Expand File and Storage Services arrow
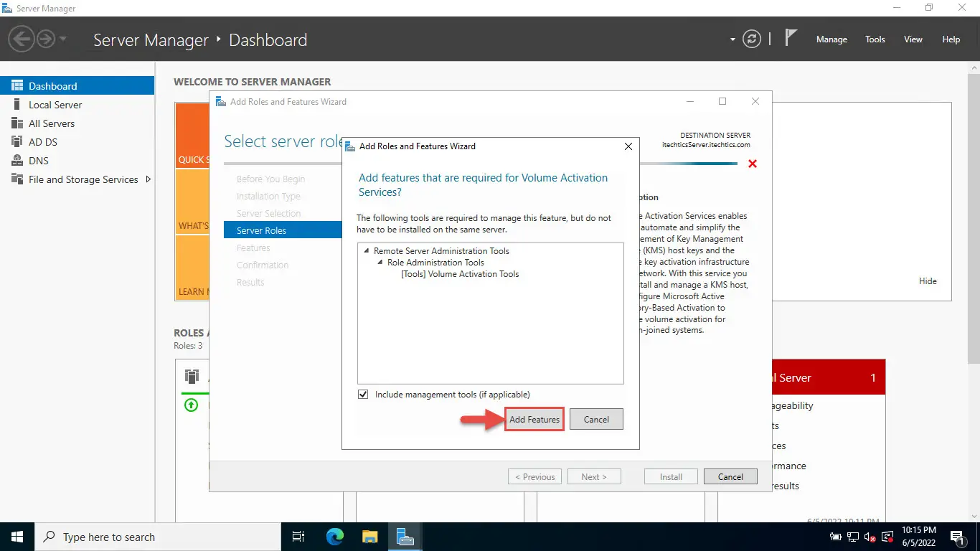Image resolution: width=980 pixels, height=551 pixels. point(149,179)
